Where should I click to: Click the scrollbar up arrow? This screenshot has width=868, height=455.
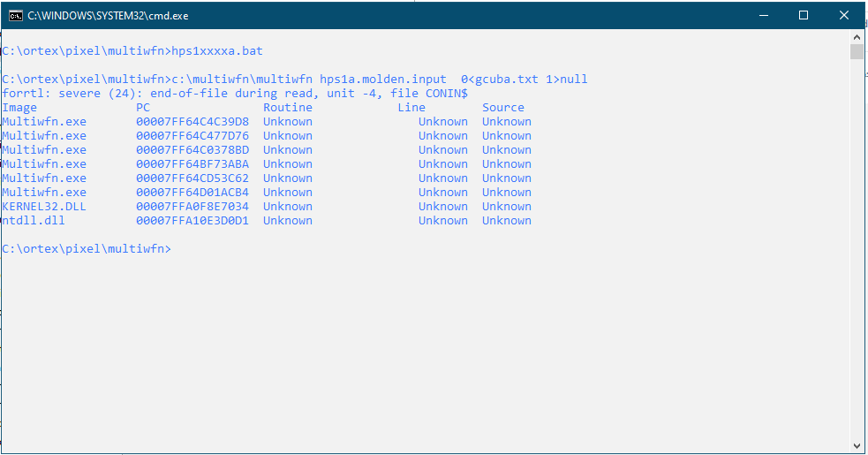pos(857,37)
